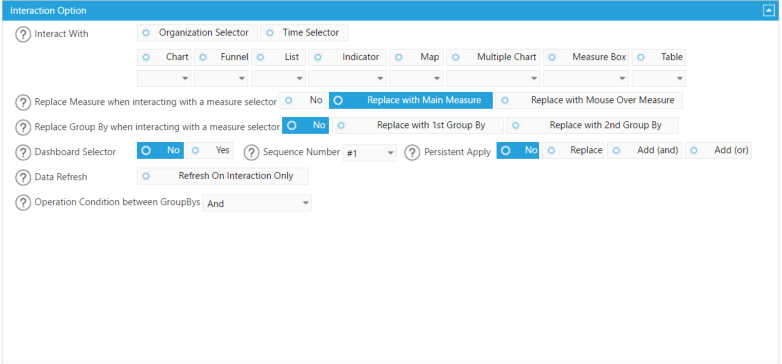Show help for Dashboard Selector
This screenshot has height=364, width=782.
pos(23,152)
